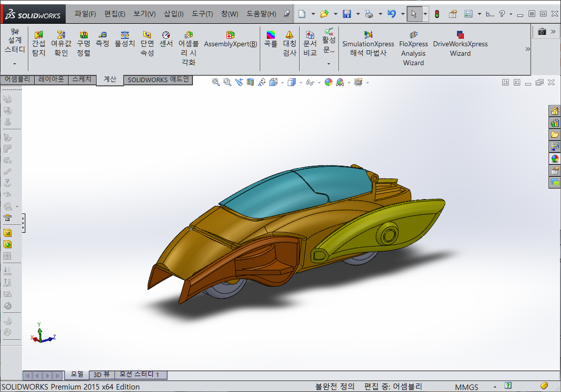This screenshot has width=561, height=392.
Task: Open the Save dropdown arrow
Action: point(358,14)
